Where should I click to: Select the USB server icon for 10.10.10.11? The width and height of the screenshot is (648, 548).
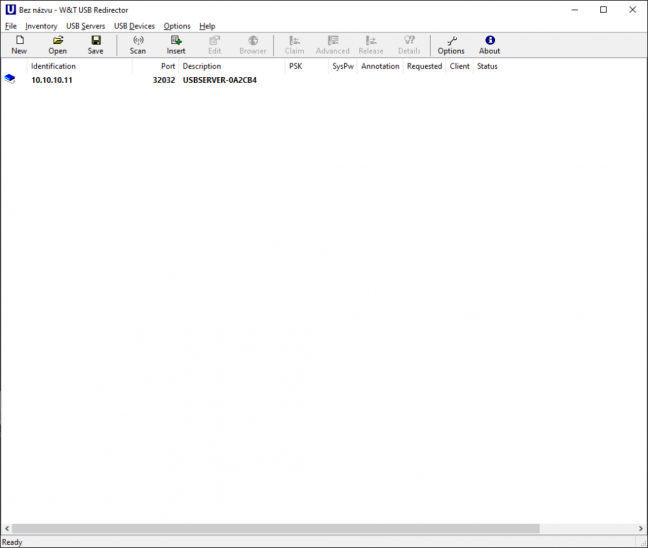tap(10, 79)
